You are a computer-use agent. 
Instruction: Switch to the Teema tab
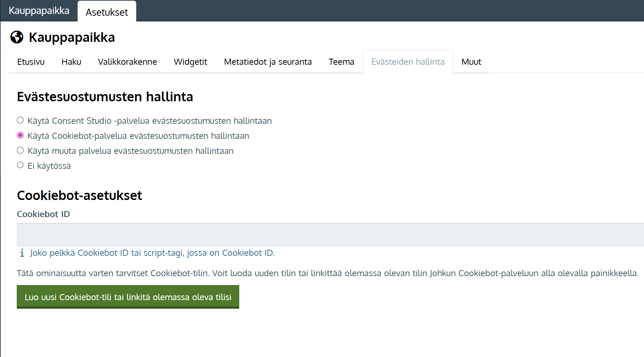(x=341, y=62)
